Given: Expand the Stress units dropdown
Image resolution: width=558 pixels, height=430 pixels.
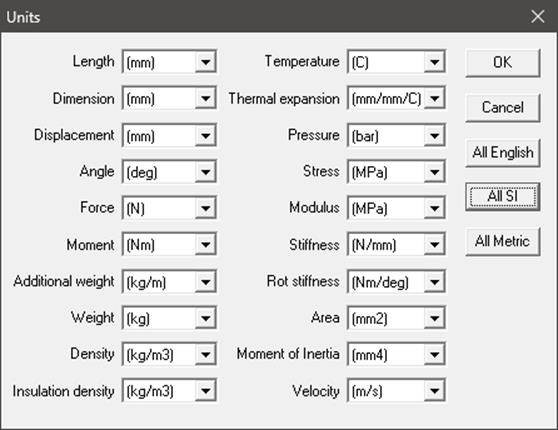Looking at the screenshot, I should (396, 172).
